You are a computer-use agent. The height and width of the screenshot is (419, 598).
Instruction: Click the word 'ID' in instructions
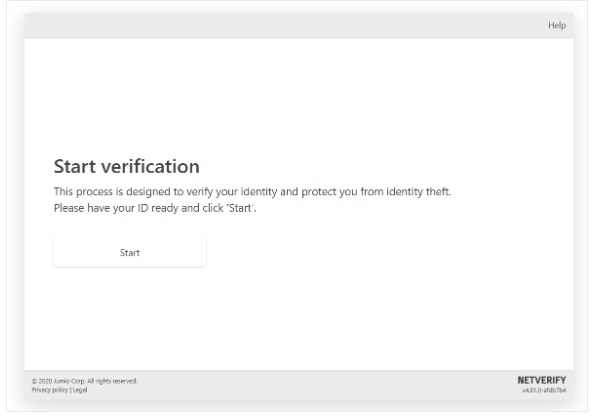[143, 208]
